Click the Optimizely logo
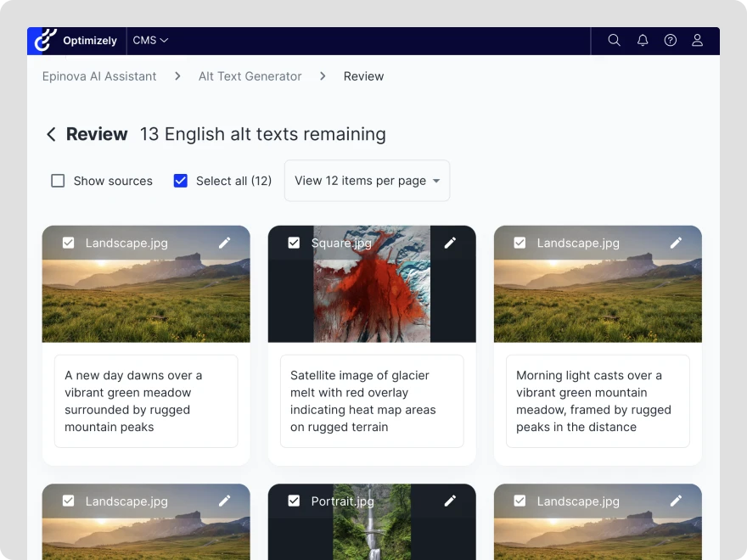Screen dimensions: 747x560 76,41
